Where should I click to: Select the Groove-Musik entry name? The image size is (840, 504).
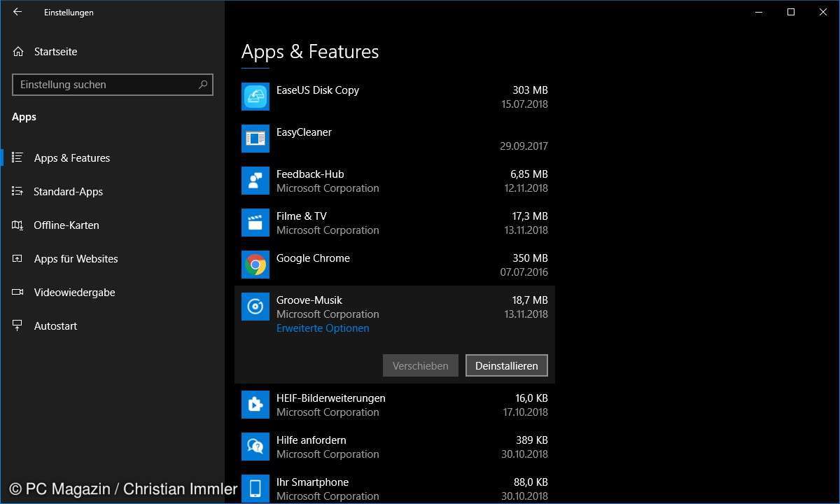309,300
